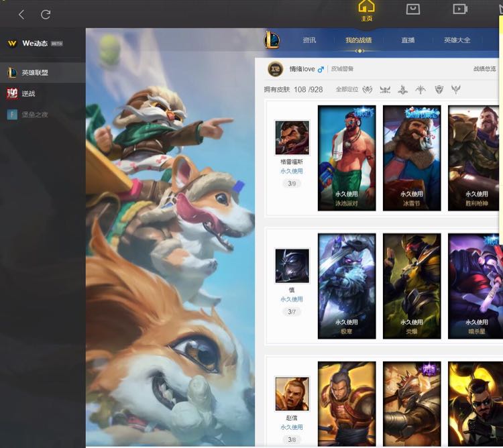Image resolution: width=503 pixels, height=448 pixels.
Task: Click the League of Legends logo emblem
Action: coord(272,40)
